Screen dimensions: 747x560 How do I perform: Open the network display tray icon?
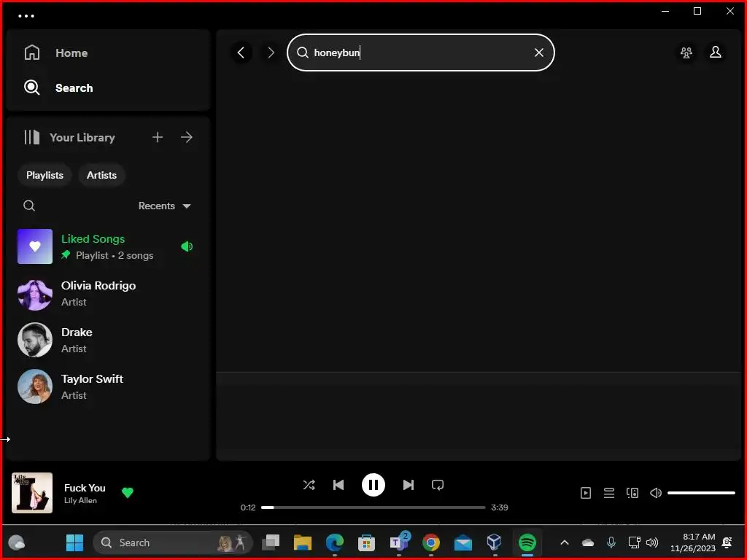coord(634,542)
